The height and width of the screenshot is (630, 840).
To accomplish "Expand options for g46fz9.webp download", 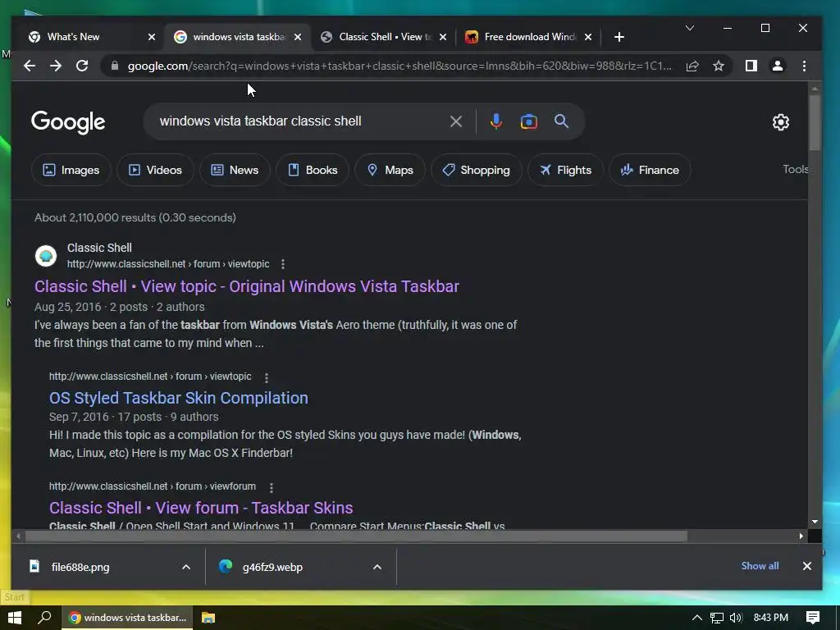I will pyautogui.click(x=377, y=567).
